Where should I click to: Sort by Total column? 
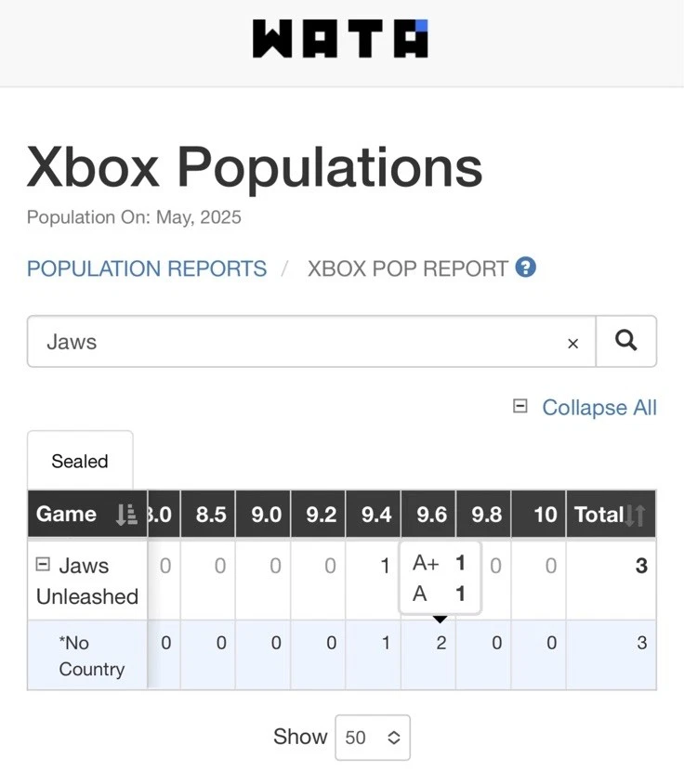[x=636, y=515]
